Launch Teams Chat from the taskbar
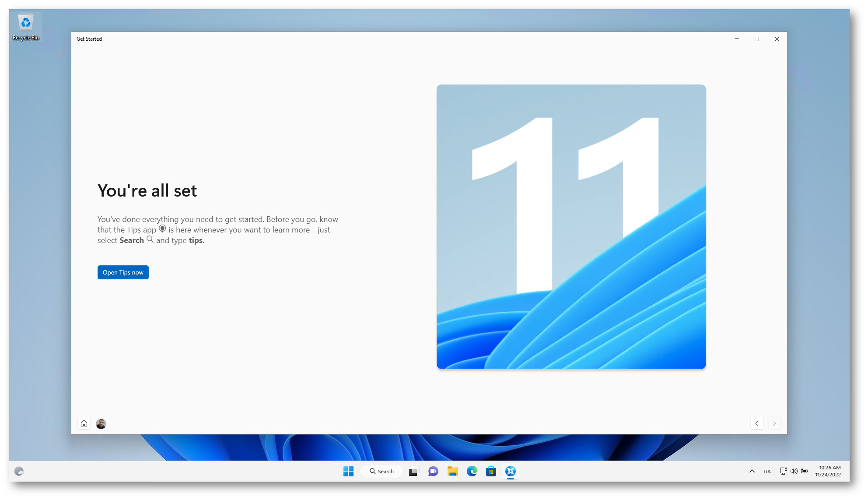The width and height of the screenshot is (868, 500). click(433, 471)
